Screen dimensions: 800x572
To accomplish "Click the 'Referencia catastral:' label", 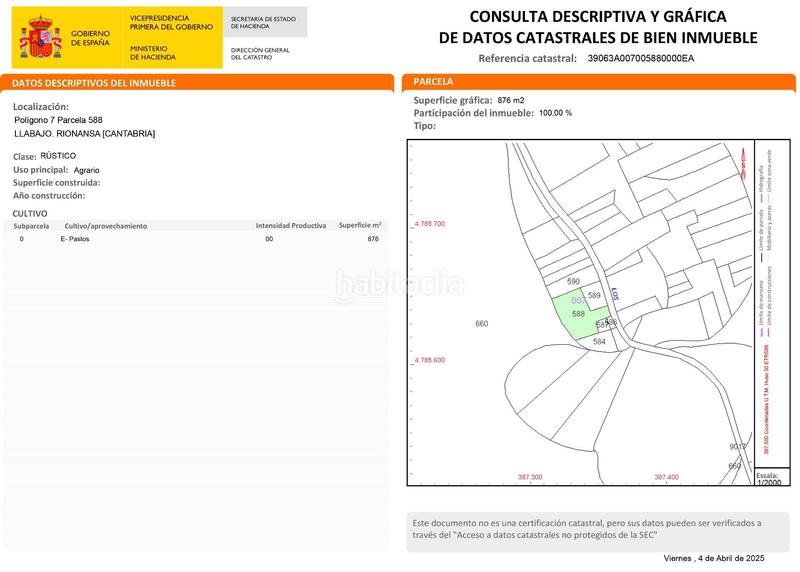I will pos(528,59).
